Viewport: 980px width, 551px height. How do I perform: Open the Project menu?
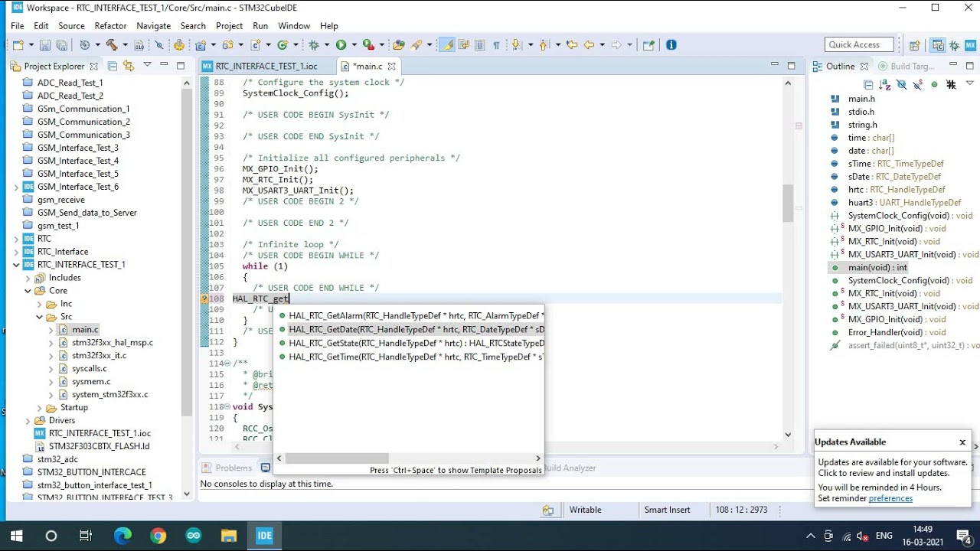click(229, 25)
